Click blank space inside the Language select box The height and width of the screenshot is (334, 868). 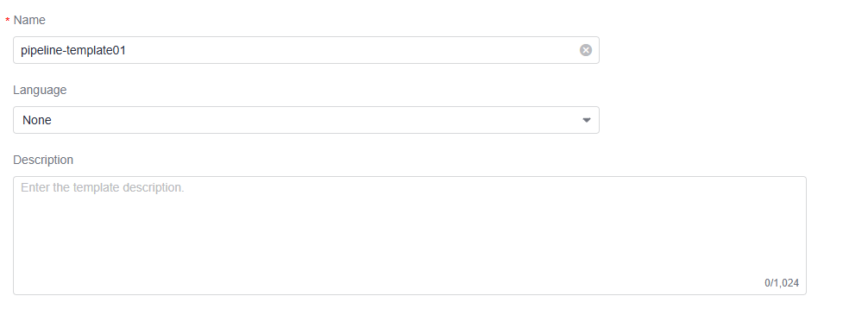coord(310,120)
